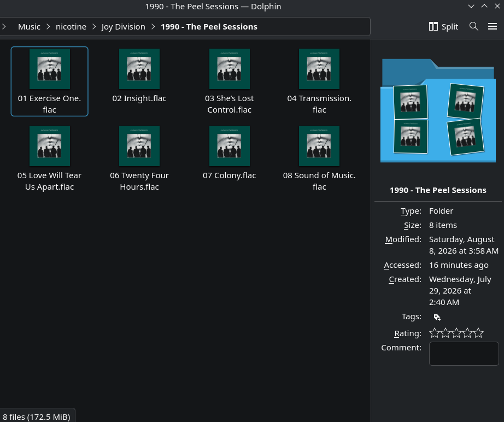The image size is (504, 422).
Task: Minimize the Dolphin window
Action: 471,6
